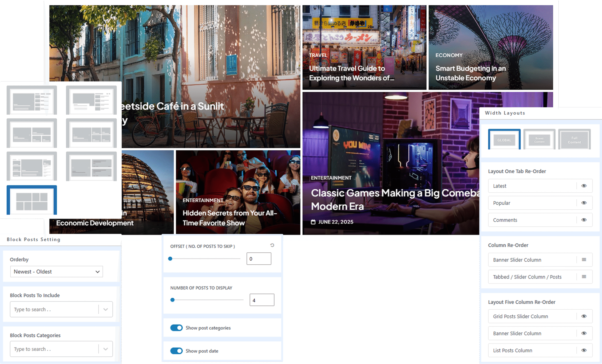Click the Offset number input field
The image size is (602, 364).
coord(259,258)
